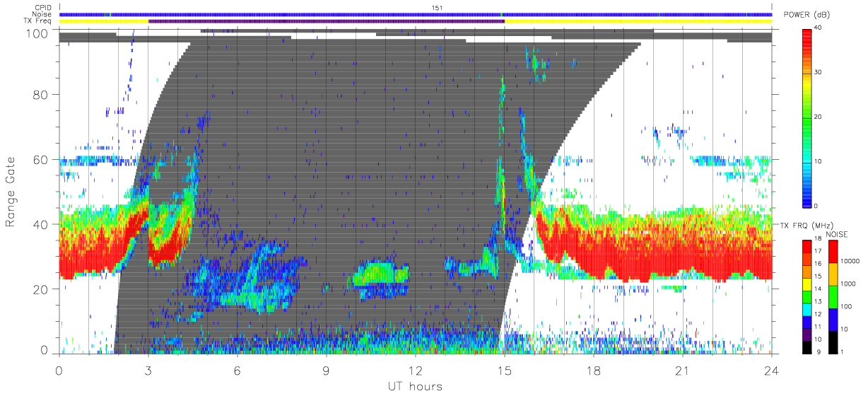868x401 pixels.
Task: Click the noise scale label '1000'
Action: (x=848, y=284)
